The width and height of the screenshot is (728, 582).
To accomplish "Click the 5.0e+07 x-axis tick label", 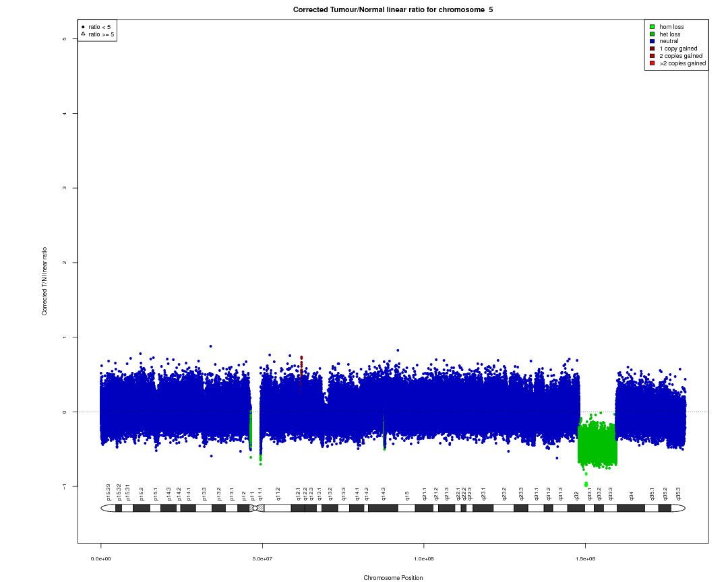I will point(262,559).
